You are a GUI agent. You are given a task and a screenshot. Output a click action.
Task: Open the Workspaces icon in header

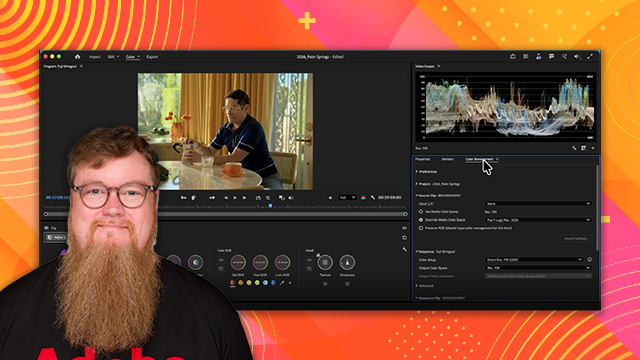(526, 57)
